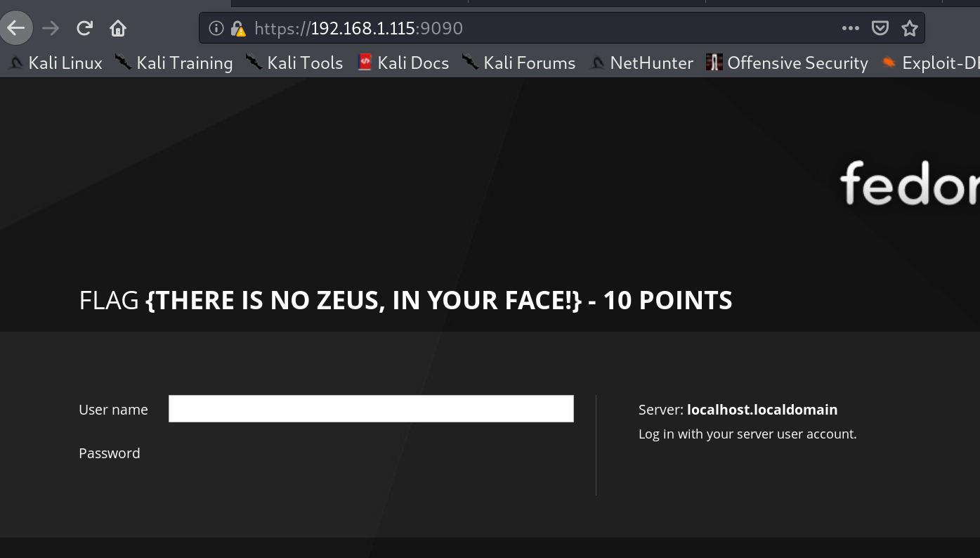Open the Exploit-DB bookmark
This screenshot has height=558, width=980.
coord(932,63)
